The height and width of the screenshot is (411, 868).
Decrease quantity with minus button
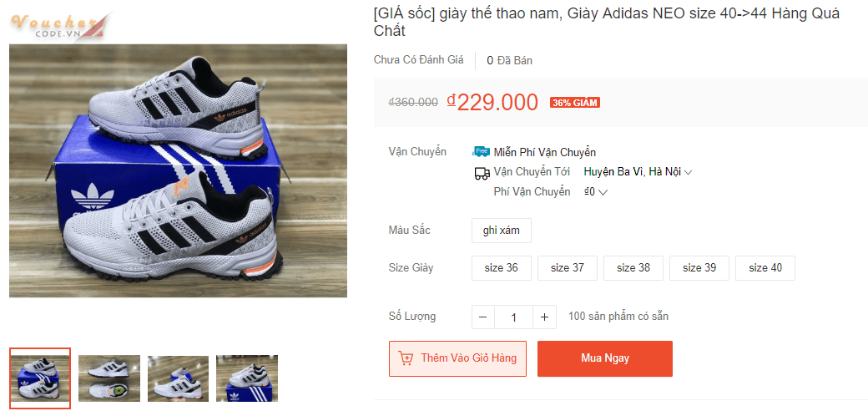tap(483, 317)
